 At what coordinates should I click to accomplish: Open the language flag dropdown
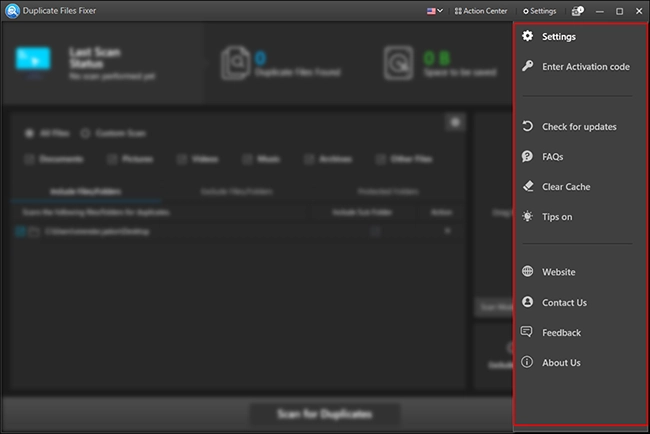tap(434, 11)
